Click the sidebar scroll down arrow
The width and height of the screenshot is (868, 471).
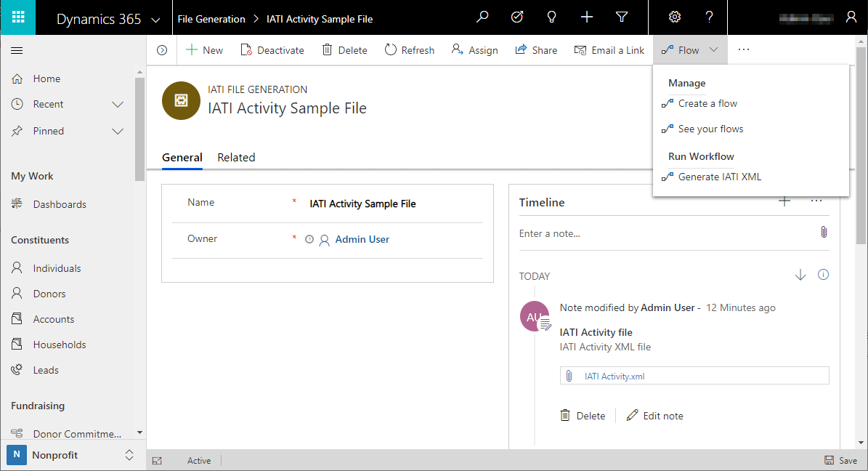click(139, 432)
